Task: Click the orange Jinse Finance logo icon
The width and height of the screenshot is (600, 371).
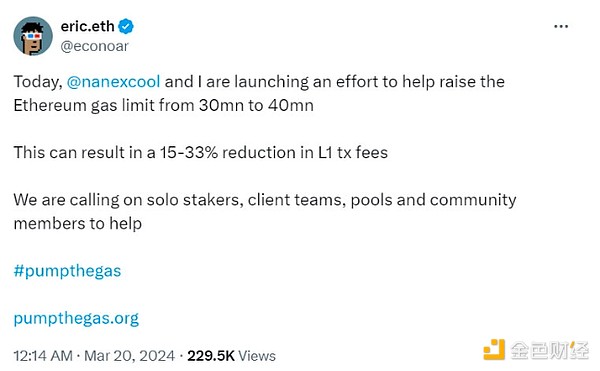Action: (494, 349)
